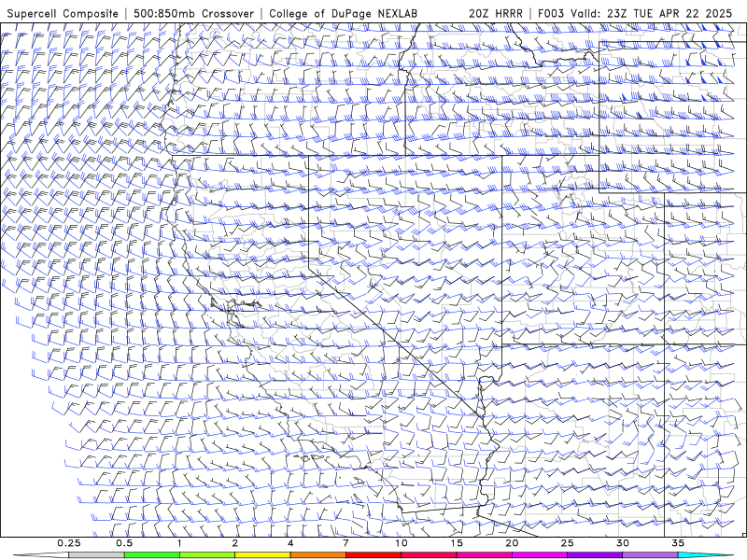Click the crimson 10–15 color bar segment
The width and height of the screenshot is (747, 560).
pos(429,555)
